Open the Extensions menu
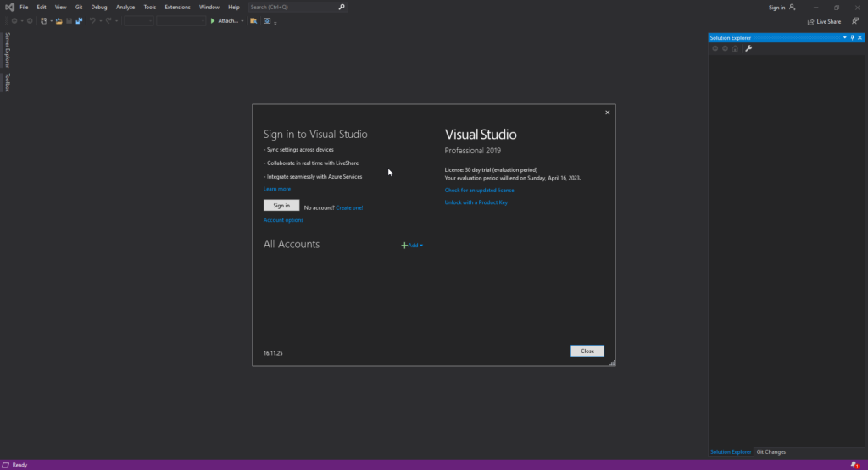 [x=177, y=7]
